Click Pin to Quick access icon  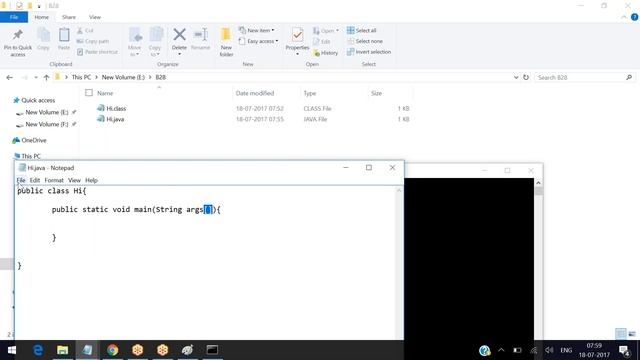[x=18, y=36]
